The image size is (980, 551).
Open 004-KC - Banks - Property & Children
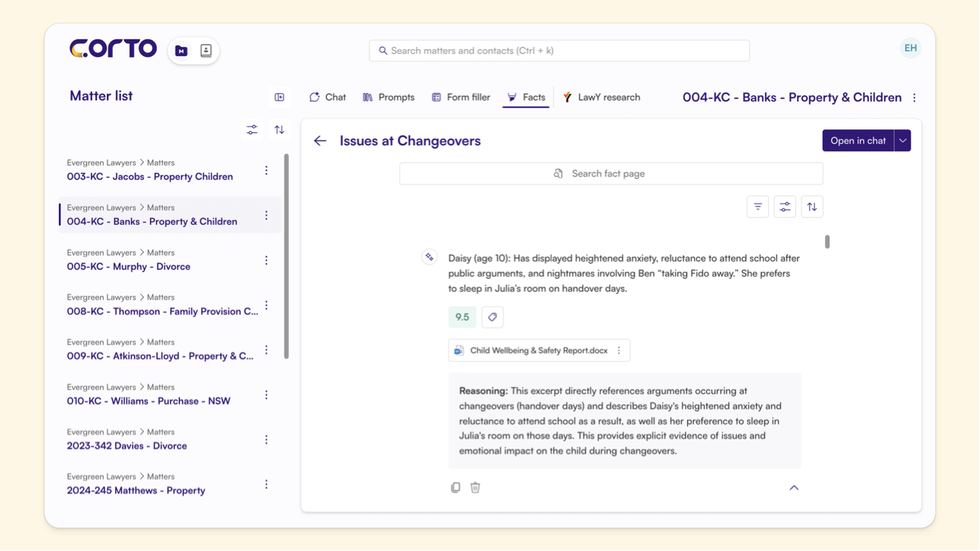(152, 222)
